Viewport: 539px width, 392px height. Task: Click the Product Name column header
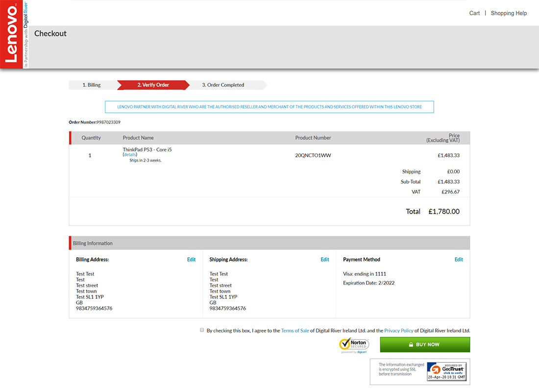point(138,138)
